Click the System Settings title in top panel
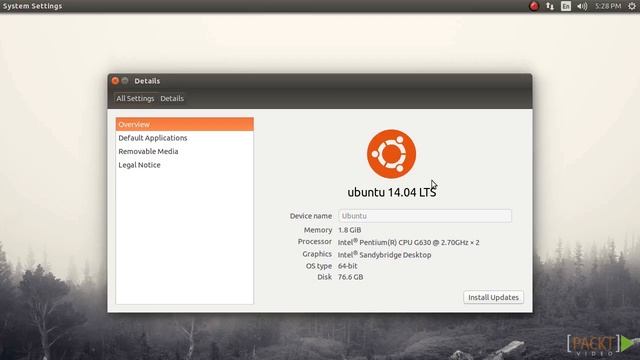 click(32, 6)
